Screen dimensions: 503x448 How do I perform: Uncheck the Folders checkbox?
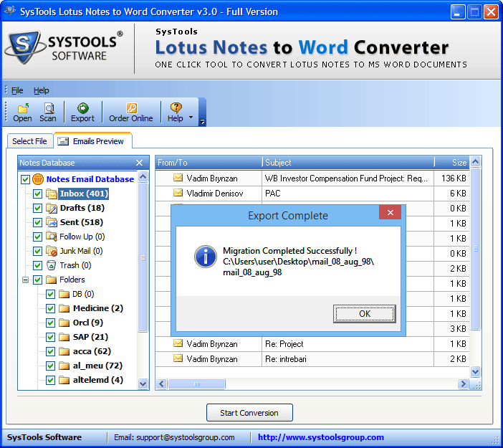point(37,280)
